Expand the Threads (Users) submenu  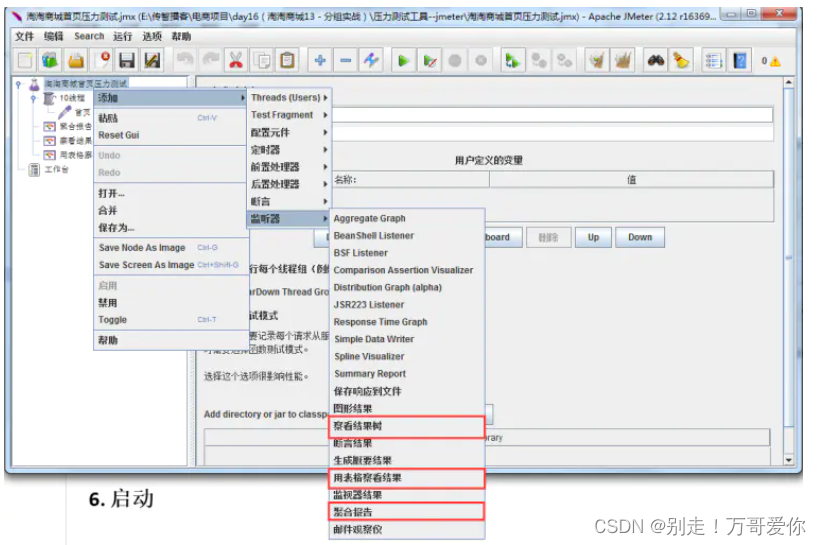click(289, 97)
